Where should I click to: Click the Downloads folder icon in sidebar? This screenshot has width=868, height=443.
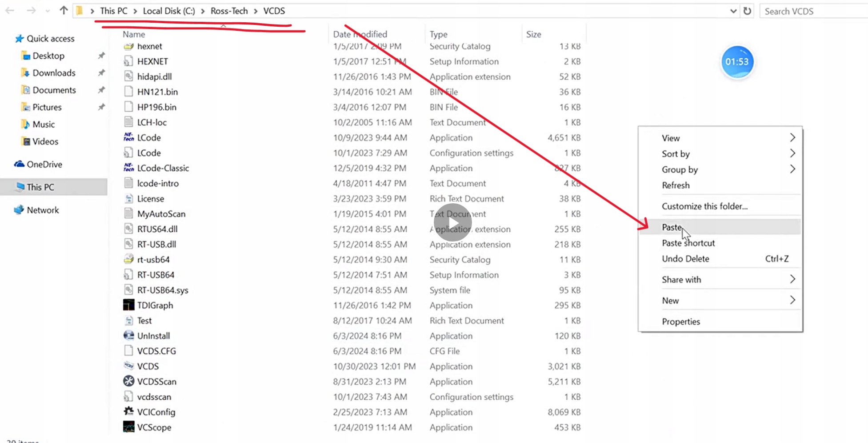click(25, 72)
